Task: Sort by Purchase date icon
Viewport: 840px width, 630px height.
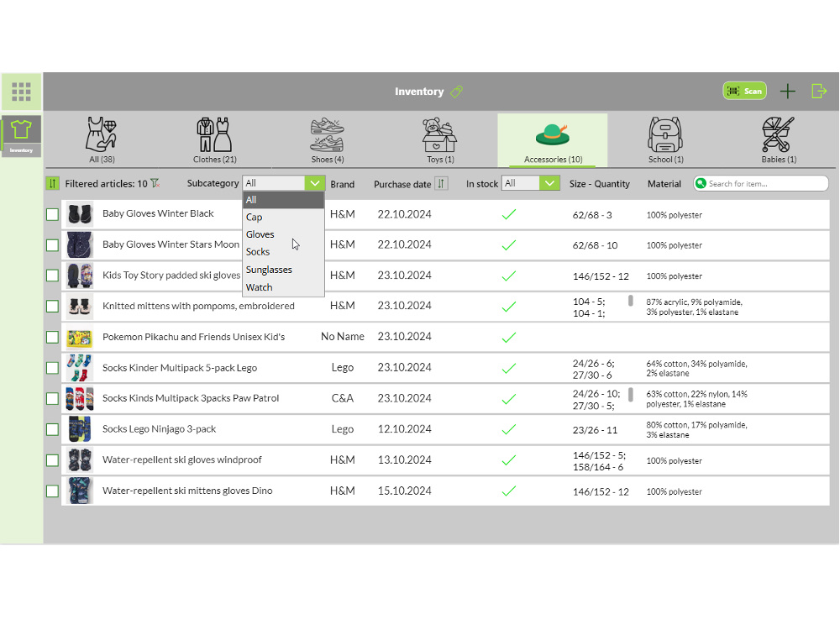Action: pyautogui.click(x=441, y=184)
